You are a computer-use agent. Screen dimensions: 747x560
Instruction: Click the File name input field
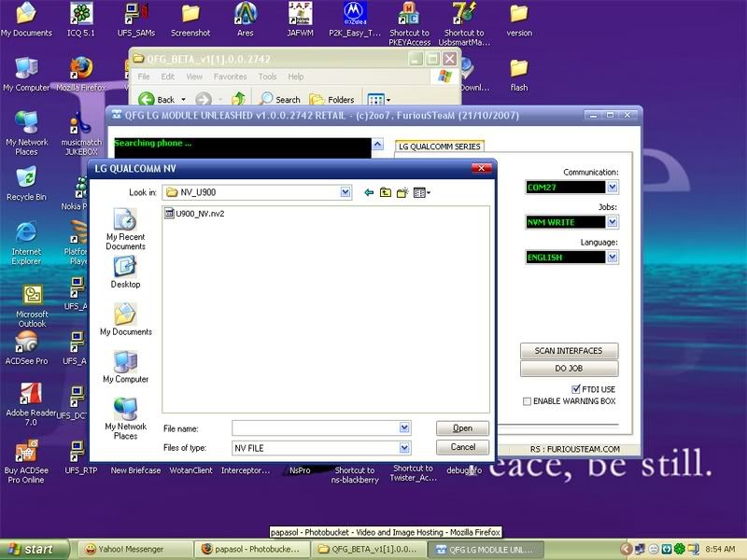coord(317,428)
